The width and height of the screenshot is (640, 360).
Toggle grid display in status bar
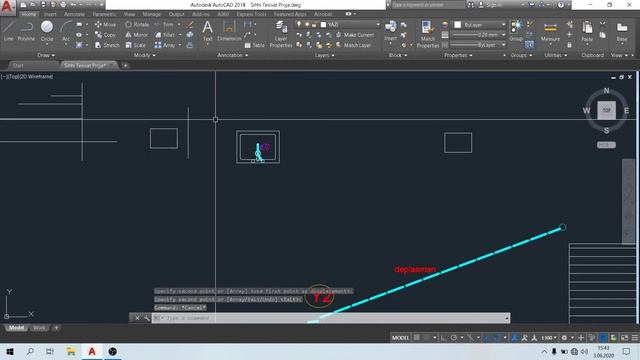coord(416,338)
